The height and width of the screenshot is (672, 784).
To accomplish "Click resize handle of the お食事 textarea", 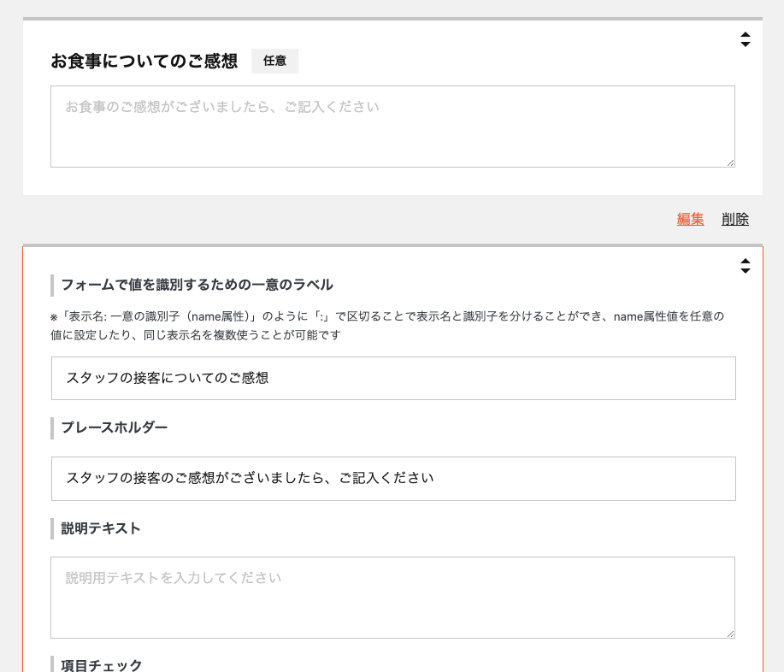I will pos(730,162).
